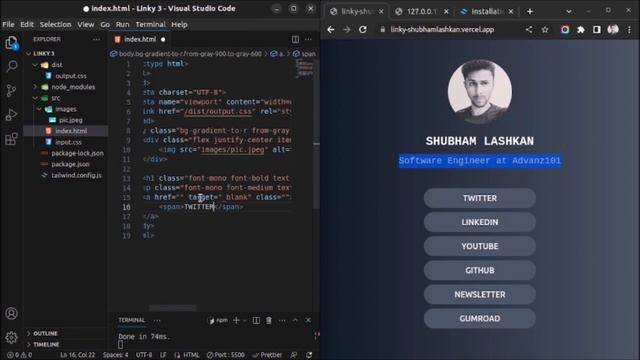Image resolution: width=640 pixels, height=360 pixels.
Task: Switch to the 127.0.0.1 Chrome tab
Action: click(422, 11)
